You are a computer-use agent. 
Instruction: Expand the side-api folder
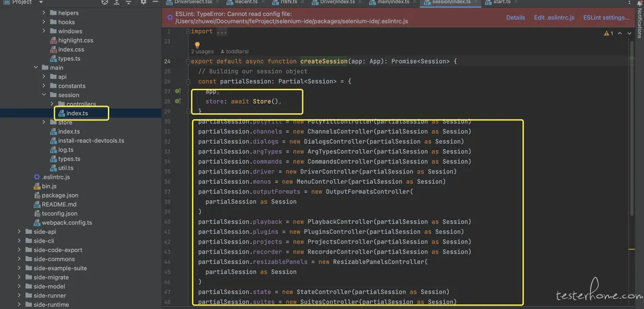point(19,231)
